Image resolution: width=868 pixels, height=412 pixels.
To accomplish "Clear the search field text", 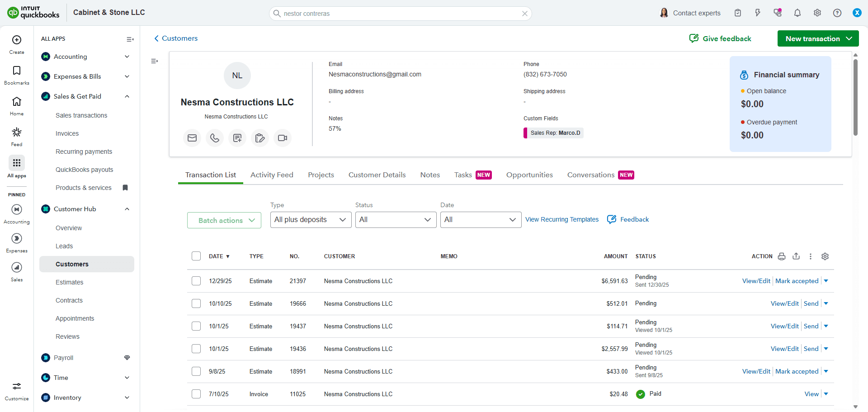I will pyautogui.click(x=525, y=14).
